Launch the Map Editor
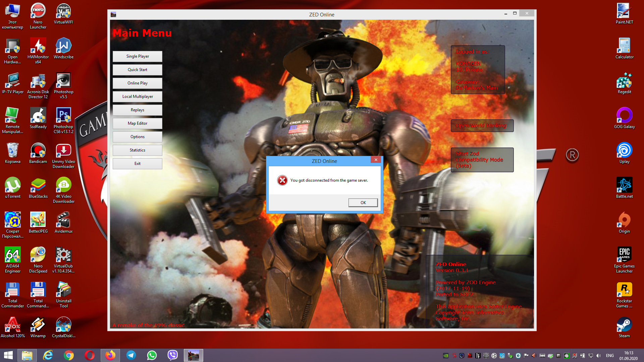Screen dimensions: 644x362 (138, 123)
